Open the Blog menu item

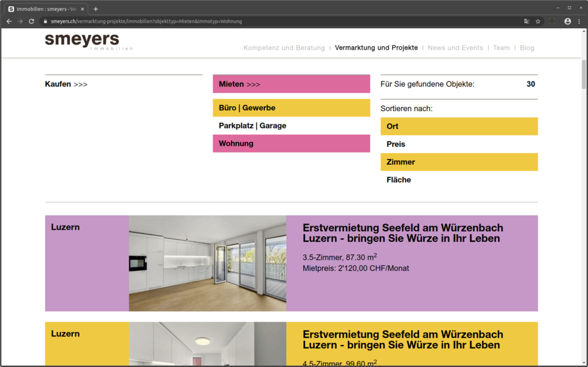pyautogui.click(x=527, y=48)
